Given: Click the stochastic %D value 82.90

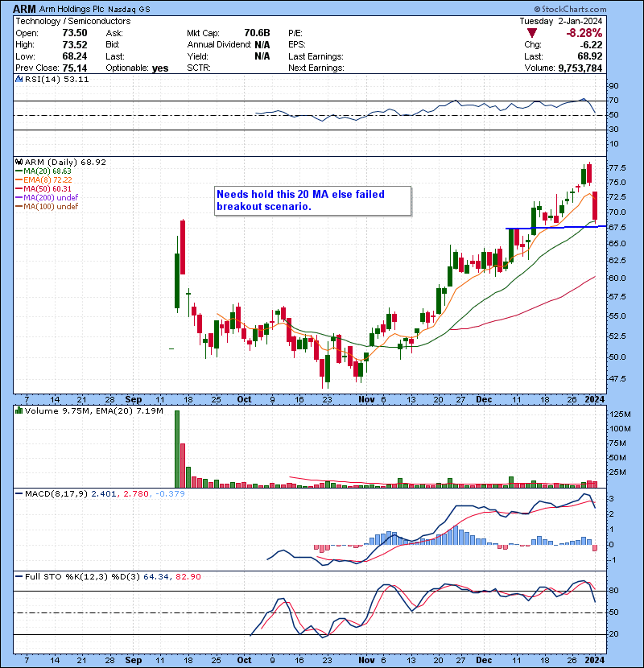Looking at the screenshot, I should tap(188, 576).
